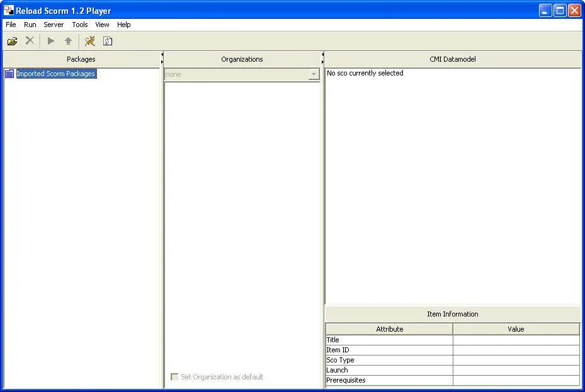Click the Attribute column header

(390, 329)
